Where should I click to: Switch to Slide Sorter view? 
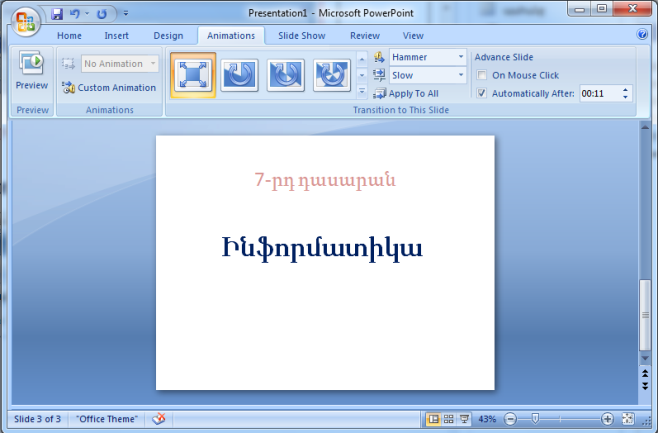pyautogui.click(x=449, y=419)
